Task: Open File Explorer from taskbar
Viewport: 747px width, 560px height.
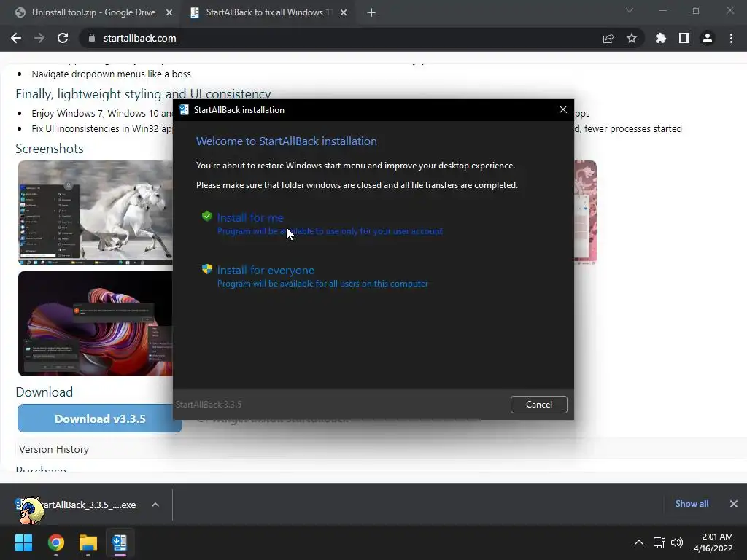Action: [x=88, y=542]
